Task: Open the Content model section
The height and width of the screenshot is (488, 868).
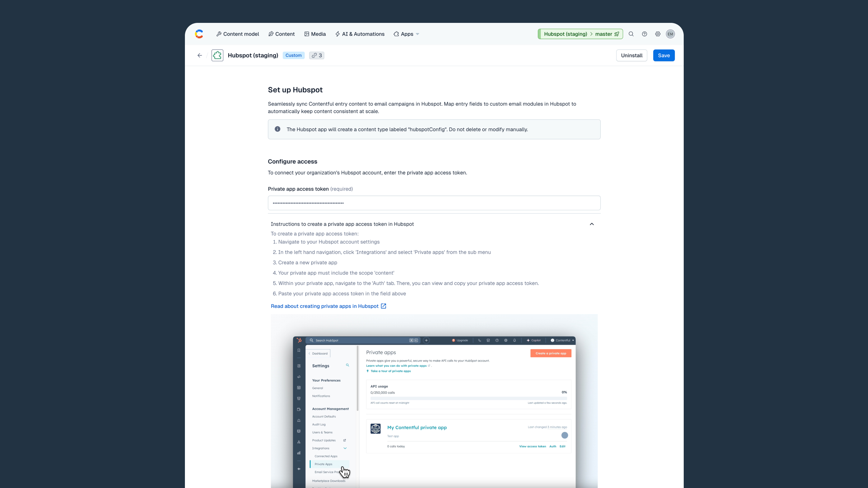Action: click(238, 34)
